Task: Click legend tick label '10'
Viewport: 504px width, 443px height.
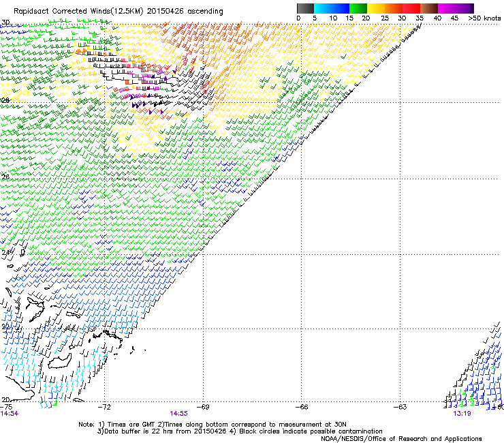Action: 333,18
